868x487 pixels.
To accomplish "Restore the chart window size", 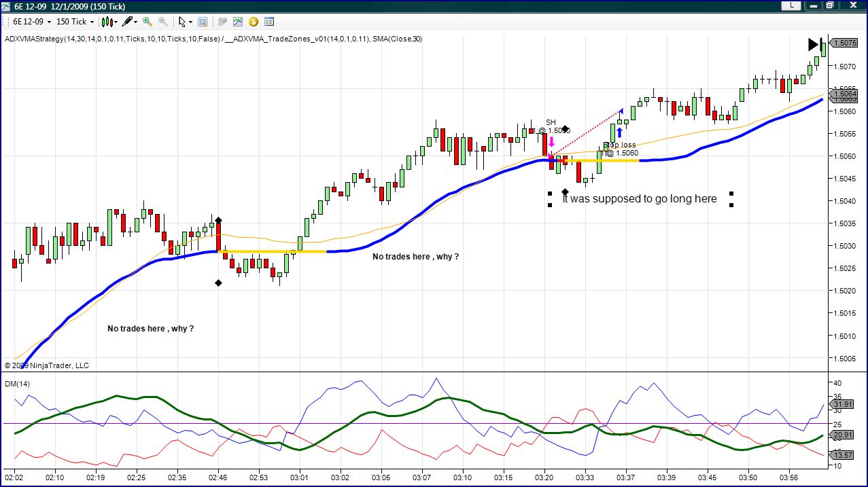I will click(x=830, y=5).
